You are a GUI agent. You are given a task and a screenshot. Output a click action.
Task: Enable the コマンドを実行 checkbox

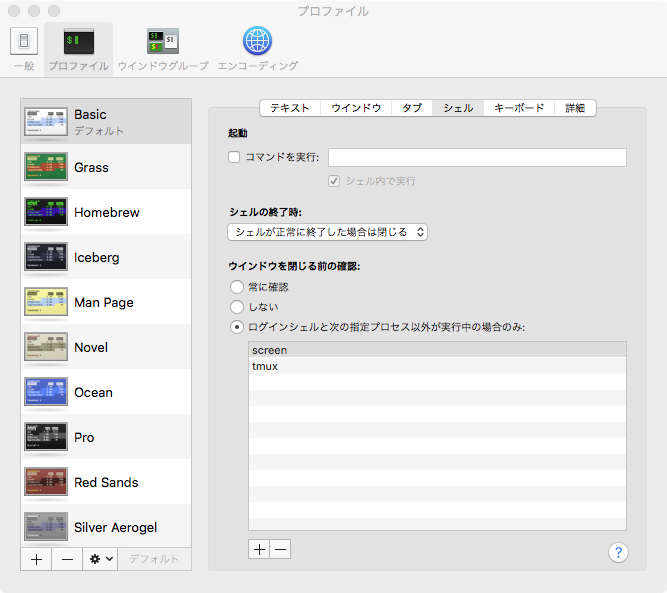point(234,157)
